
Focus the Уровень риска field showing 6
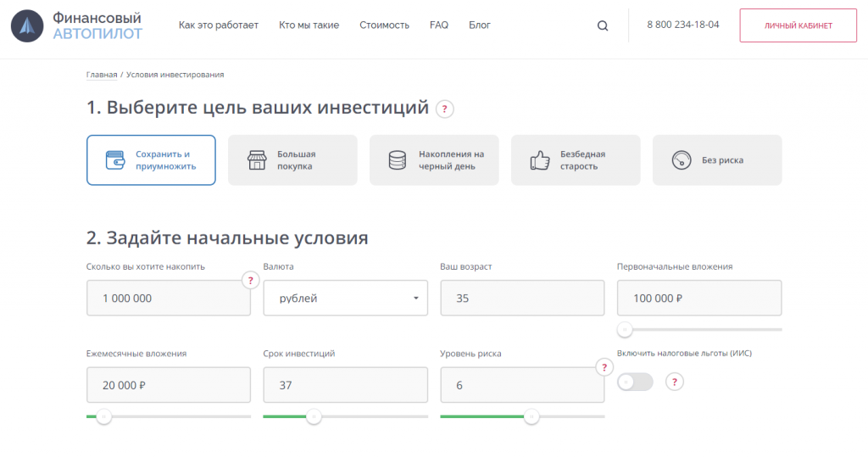pyautogui.click(x=522, y=385)
